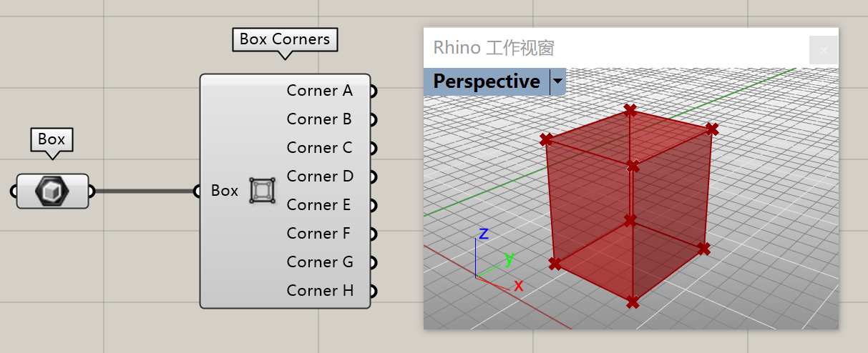Click the top back corner point marker
868x353 pixels.
(x=630, y=110)
